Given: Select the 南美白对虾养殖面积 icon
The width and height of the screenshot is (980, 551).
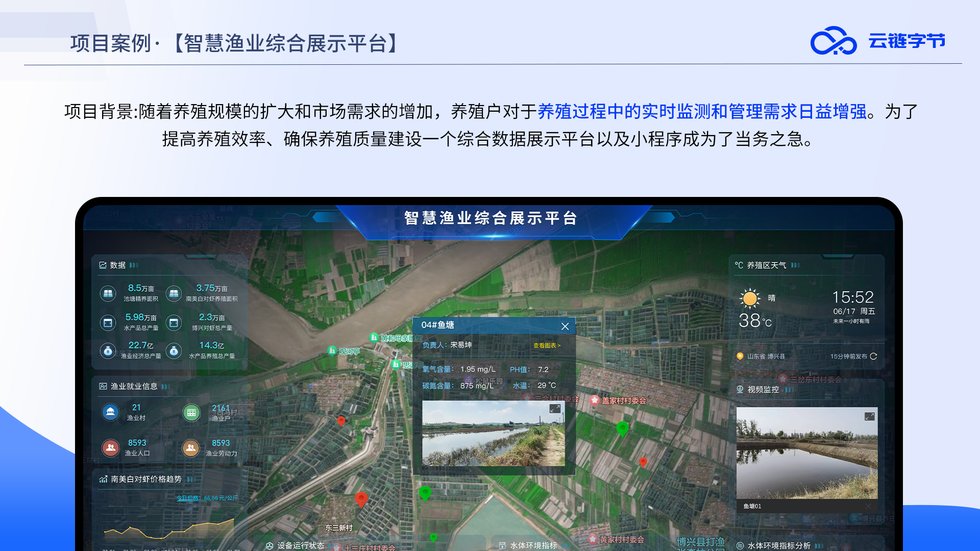Looking at the screenshot, I should click(174, 293).
